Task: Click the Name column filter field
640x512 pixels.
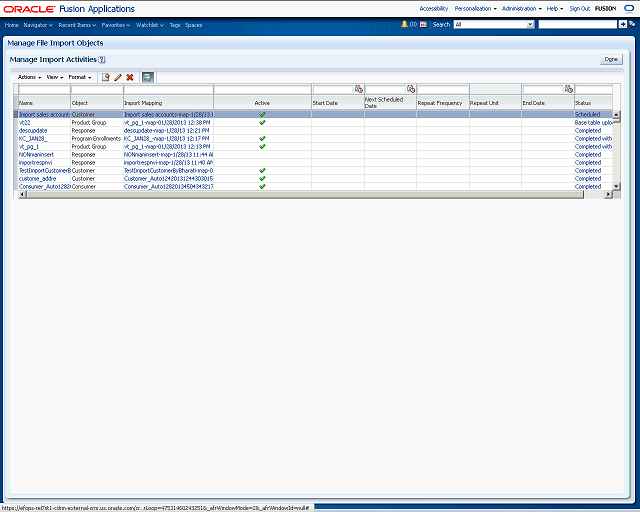Action: [43, 90]
